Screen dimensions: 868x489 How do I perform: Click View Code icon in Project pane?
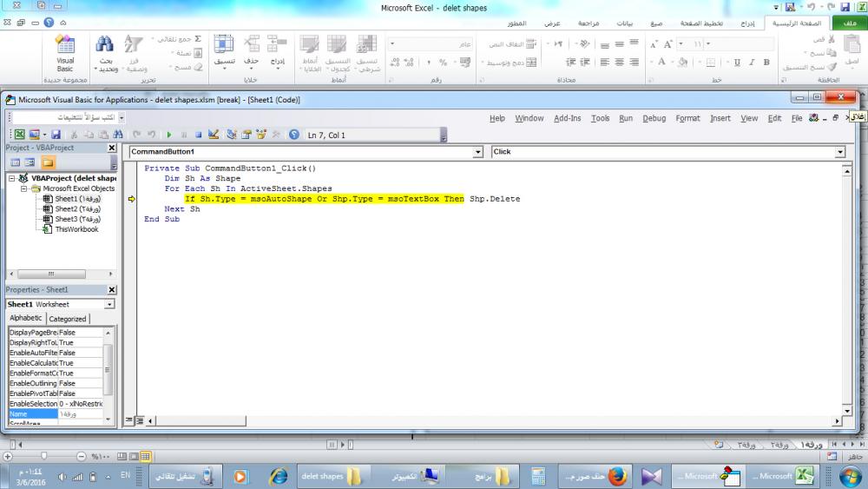[15, 162]
